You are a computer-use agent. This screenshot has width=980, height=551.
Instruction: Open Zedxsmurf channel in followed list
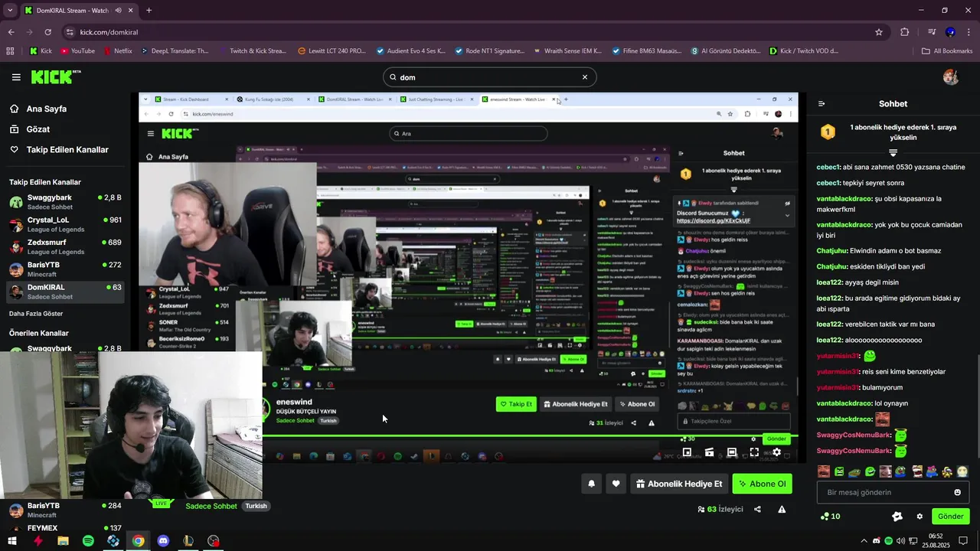click(x=65, y=246)
